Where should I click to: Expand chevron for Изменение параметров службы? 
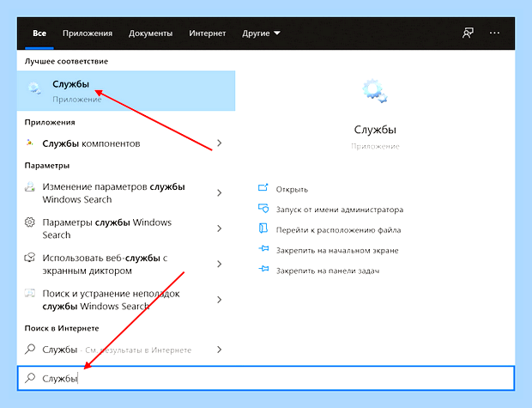tap(220, 193)
